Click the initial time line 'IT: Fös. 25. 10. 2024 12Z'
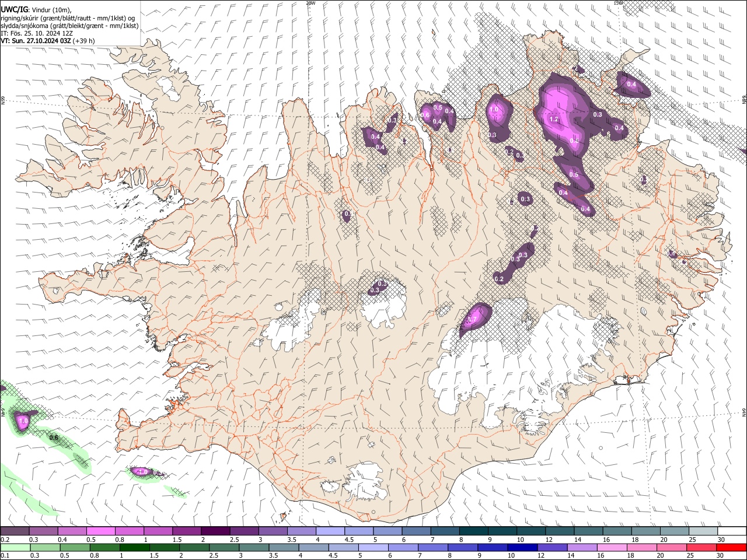The height and width of the screenshot is (560, 747). pyautogui.click(x=37, y=33)
